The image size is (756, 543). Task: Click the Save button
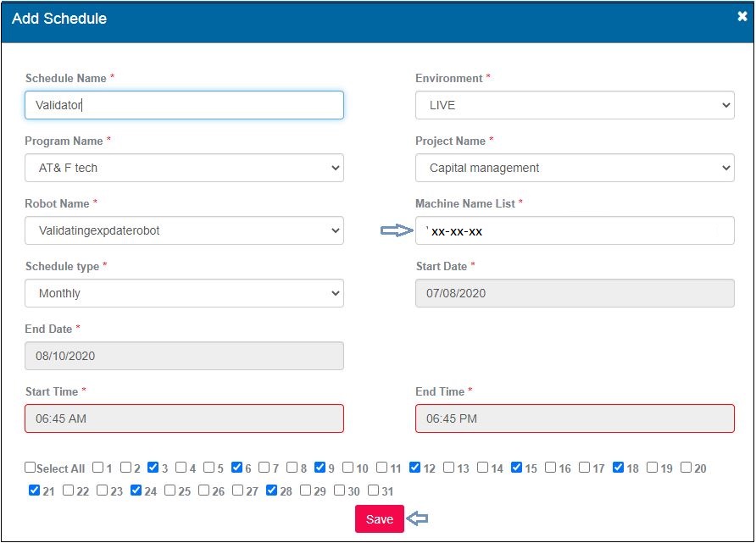(379, 519)
